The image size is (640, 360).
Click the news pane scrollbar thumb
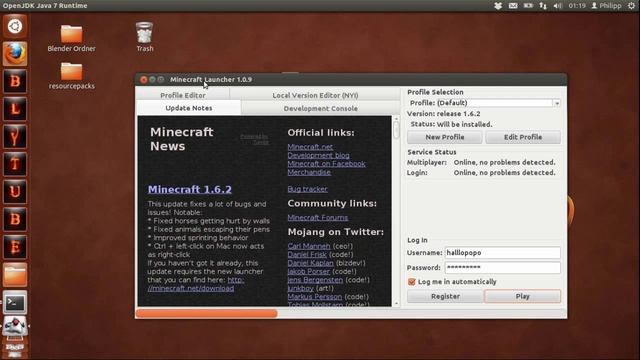[x=396, y=130]
